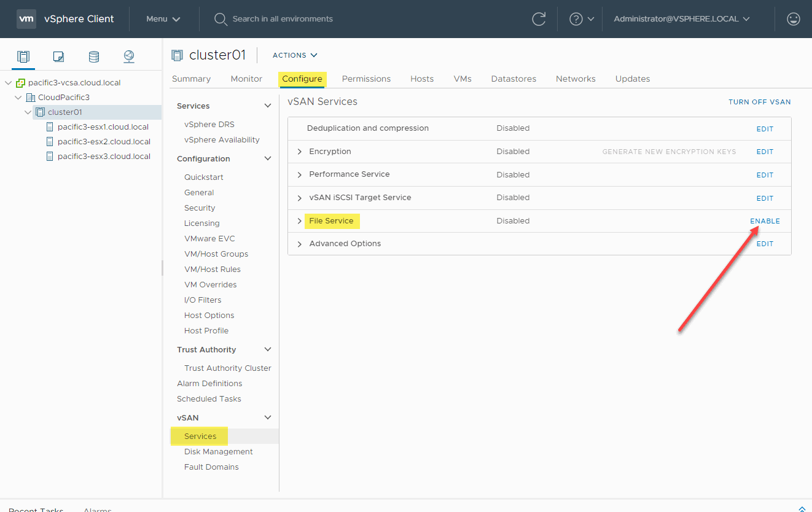
Task: Switch to the Summary tab
Action: [x=191, y=79]
